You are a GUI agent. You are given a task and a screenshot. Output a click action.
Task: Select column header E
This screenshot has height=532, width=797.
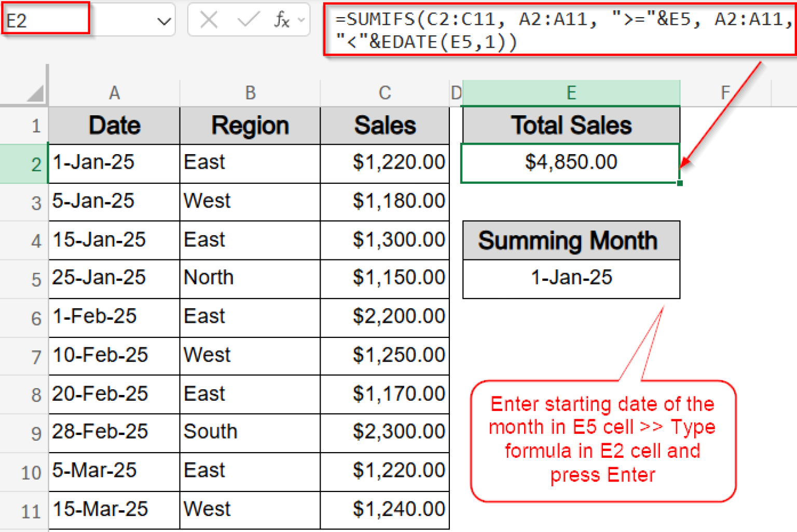[571, 92]
